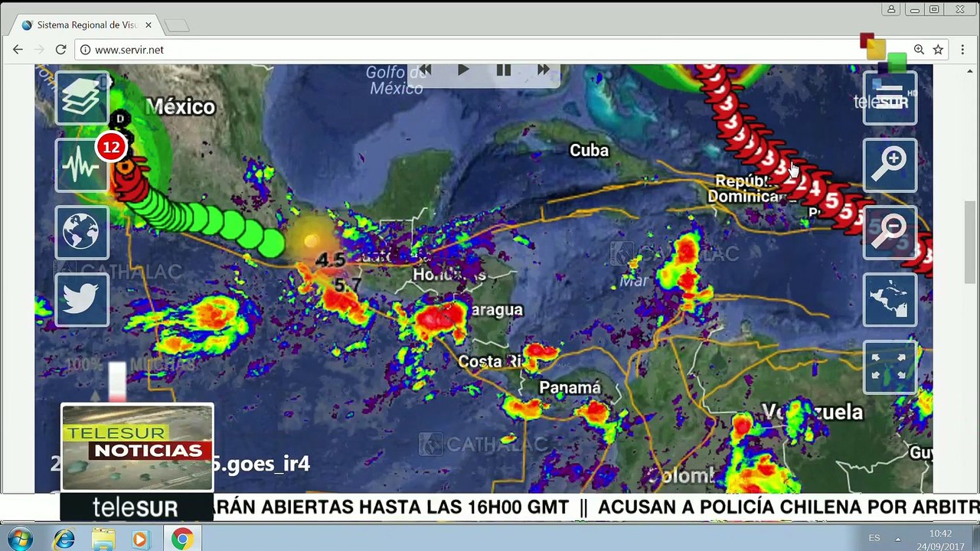The height and width of the screenshot is (551, 980).
Task: Show hidden system tray icons
Action: 898,539
